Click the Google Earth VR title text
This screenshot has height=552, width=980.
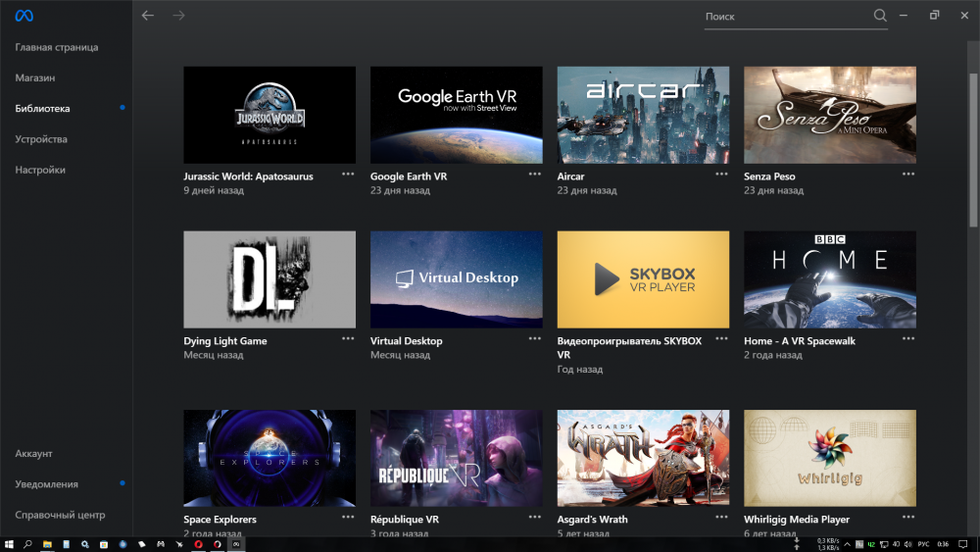tap(409, 176)
